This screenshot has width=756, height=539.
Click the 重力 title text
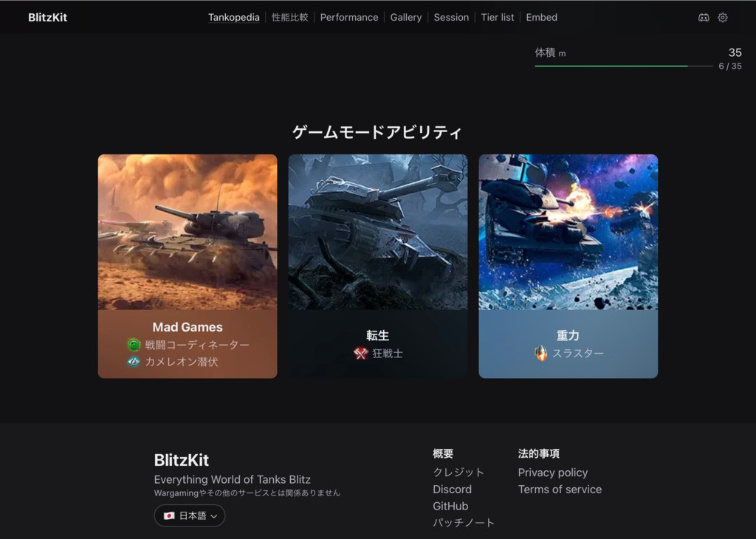tap(568, 335)
